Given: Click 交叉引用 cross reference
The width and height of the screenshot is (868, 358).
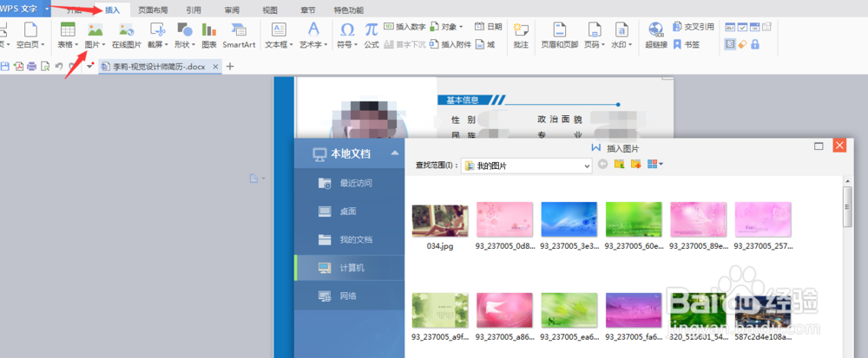Looking at the screenshot, I should coord(694,27).
